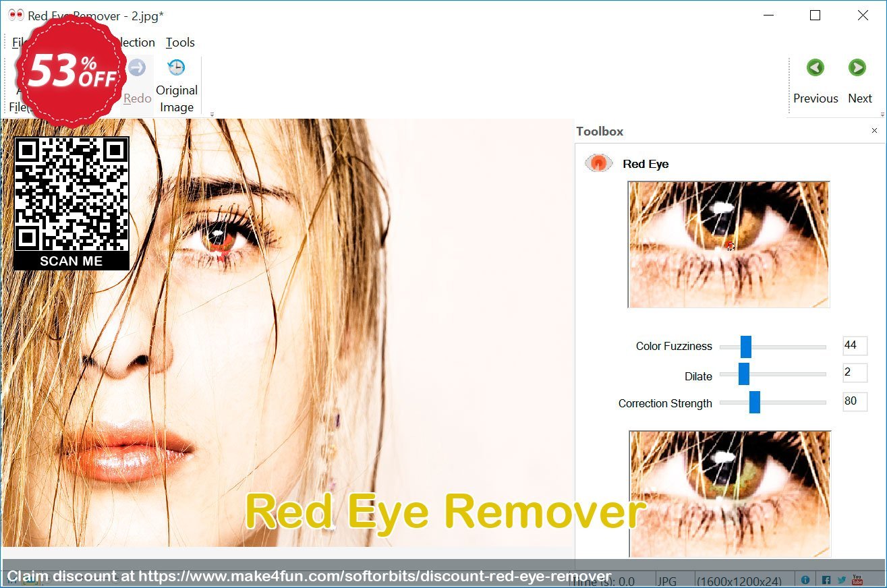Click the red eye source preview thumbnail

point(728,244)
